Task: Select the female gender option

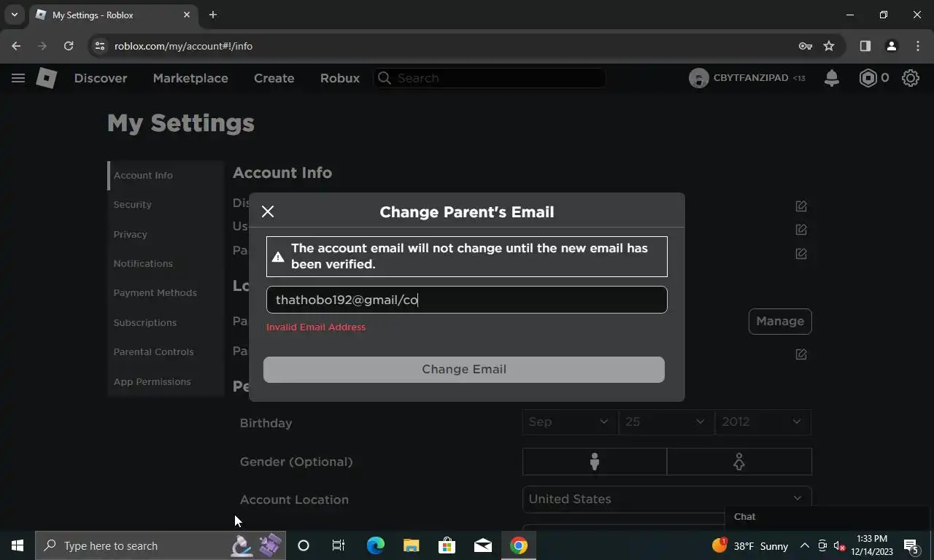Action: pos(739,462)
